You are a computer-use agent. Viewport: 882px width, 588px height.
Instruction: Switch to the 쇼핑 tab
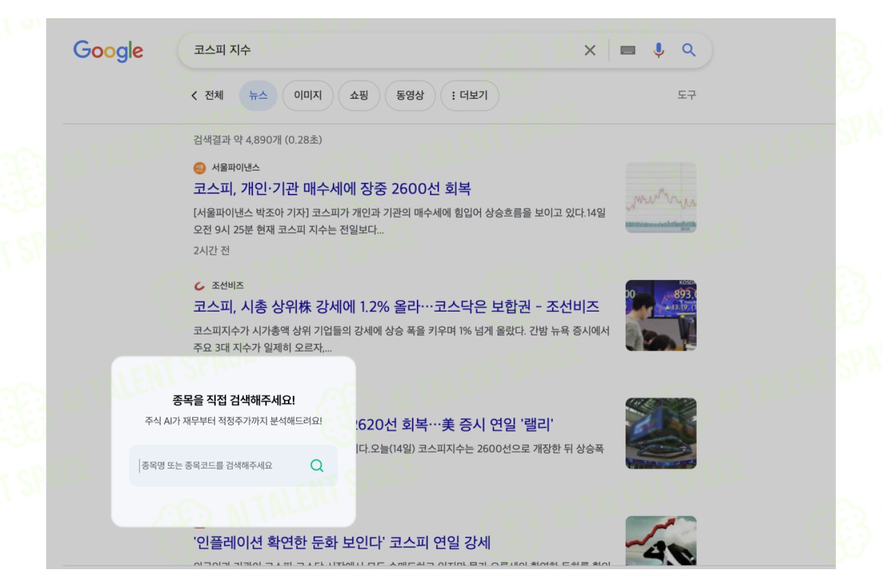click(359, 95)
